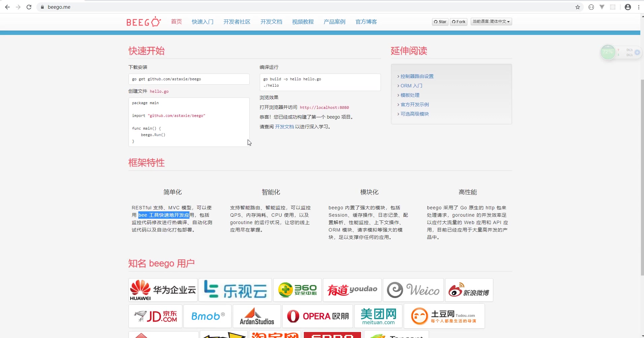
Task: Click the 知名 beego 用户 heading
Action: 162,263
